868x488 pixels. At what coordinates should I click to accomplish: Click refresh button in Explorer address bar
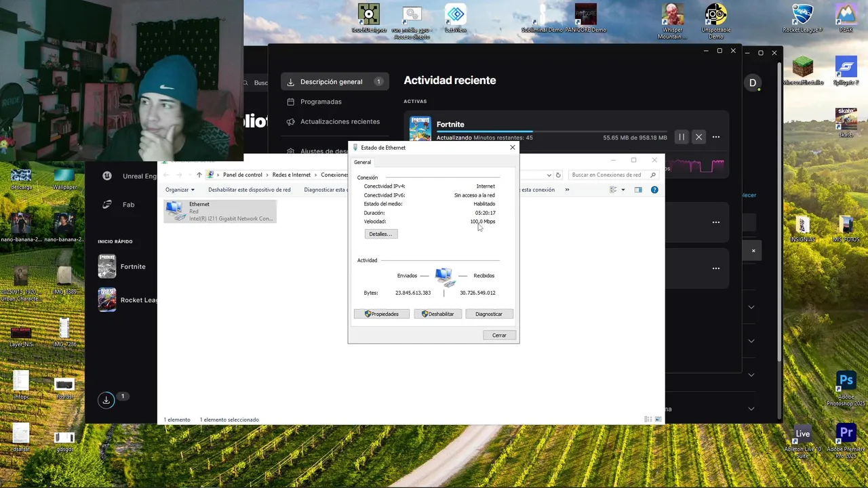point(558,175)
